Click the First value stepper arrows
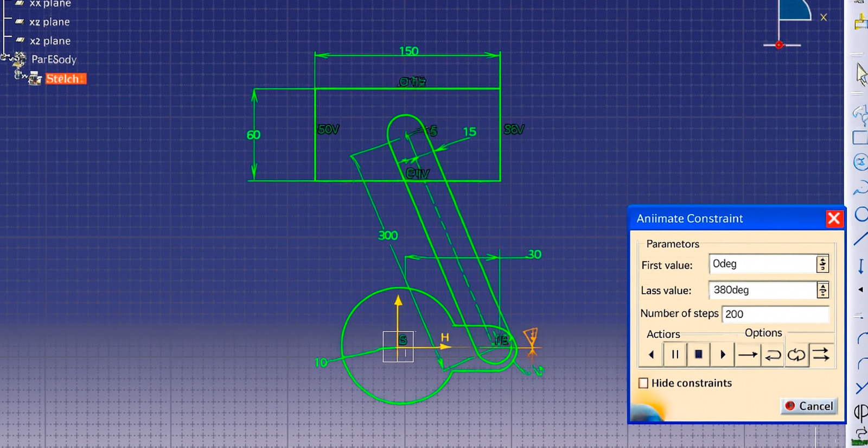868x448 pixels. [822, 264]
